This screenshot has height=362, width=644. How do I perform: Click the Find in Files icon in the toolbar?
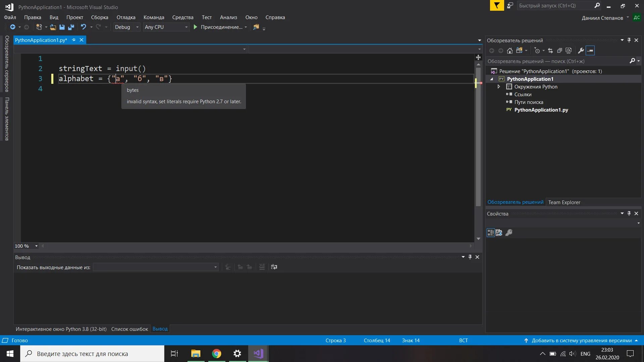[x=256, y=27]
